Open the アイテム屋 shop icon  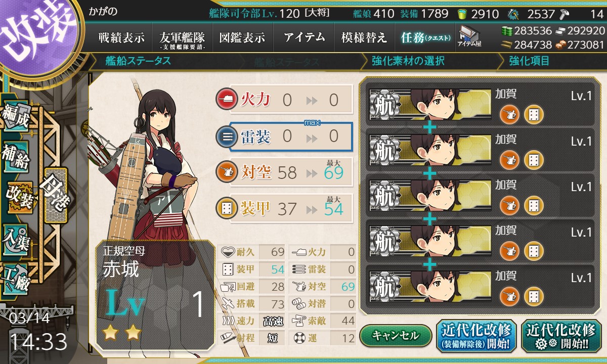(x=469, y=36)
